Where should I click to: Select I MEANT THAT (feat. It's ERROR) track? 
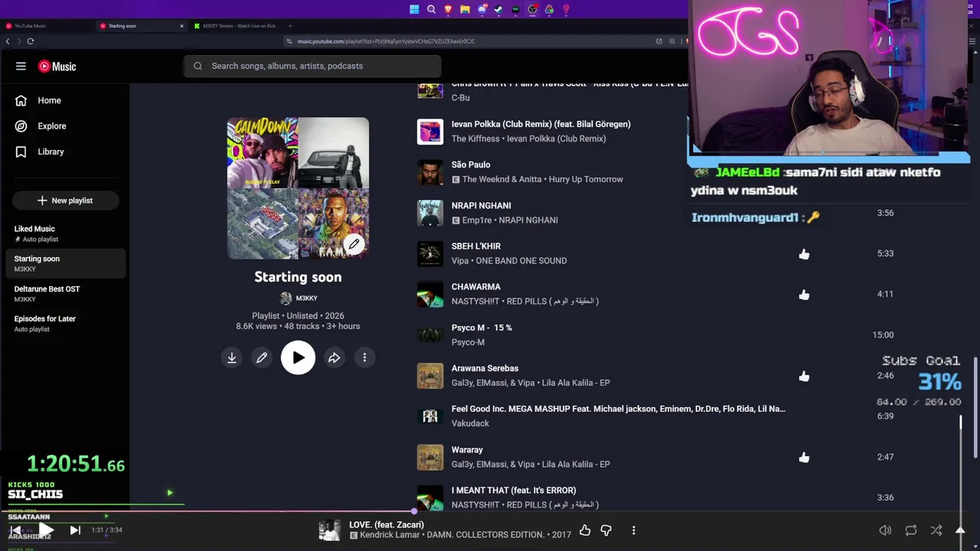point(514,491)
